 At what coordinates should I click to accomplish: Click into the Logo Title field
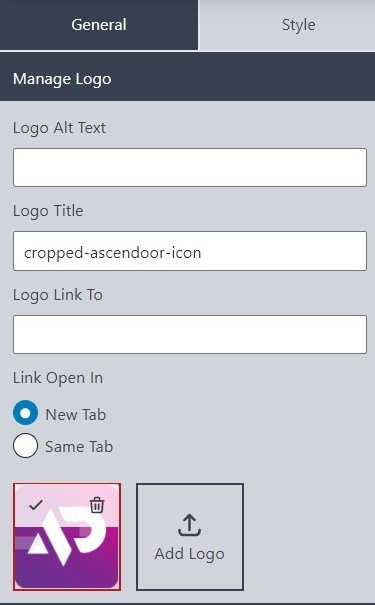(190, 251)
